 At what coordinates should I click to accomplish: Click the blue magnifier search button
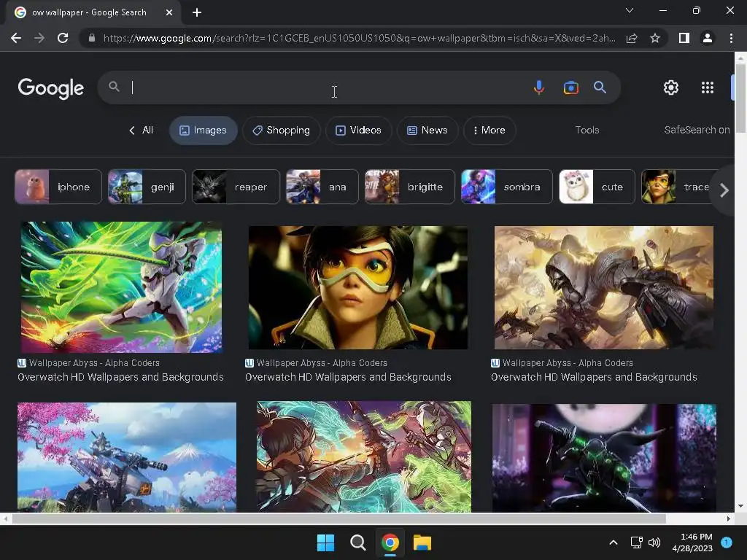[x=600, y=87]
